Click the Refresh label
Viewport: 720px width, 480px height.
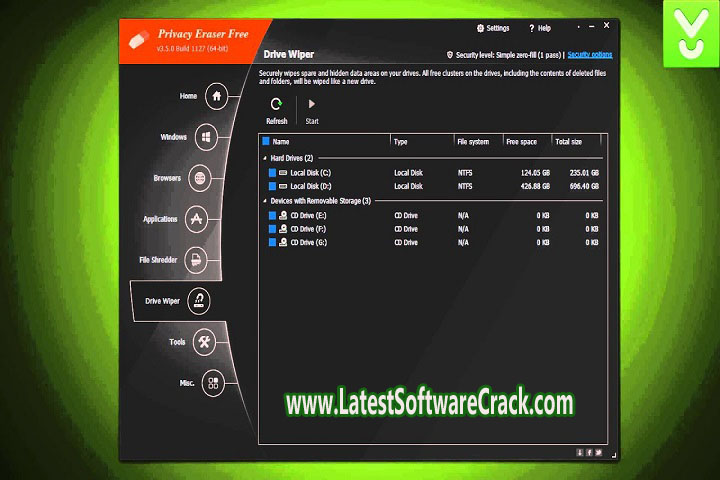pyautogui.click(x=276, y=121)
